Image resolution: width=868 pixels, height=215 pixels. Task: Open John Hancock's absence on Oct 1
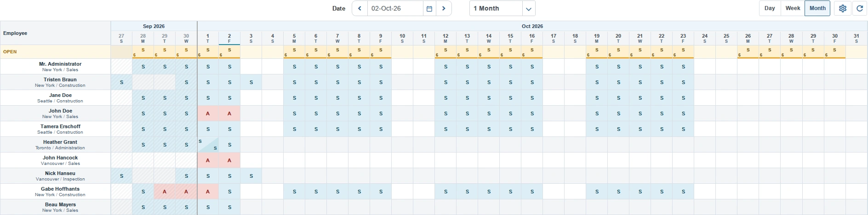pyautogui.click(x=208, y=160)
